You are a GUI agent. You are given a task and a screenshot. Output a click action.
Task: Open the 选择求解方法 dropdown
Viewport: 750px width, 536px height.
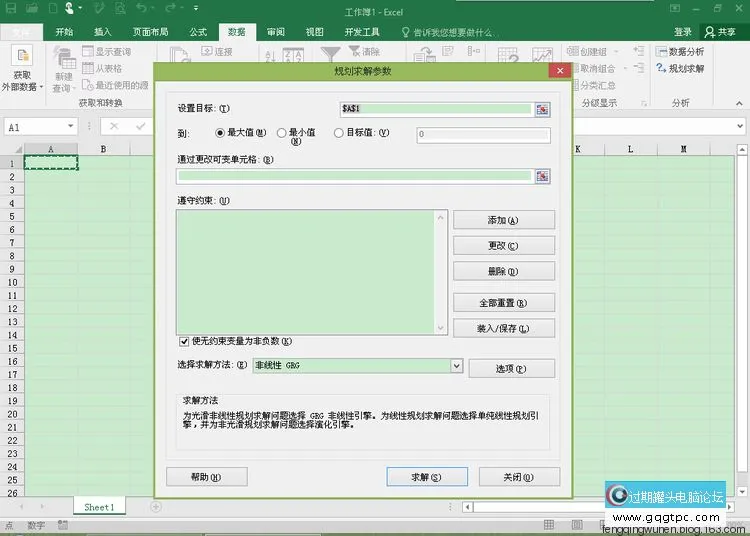pos(456,366)
